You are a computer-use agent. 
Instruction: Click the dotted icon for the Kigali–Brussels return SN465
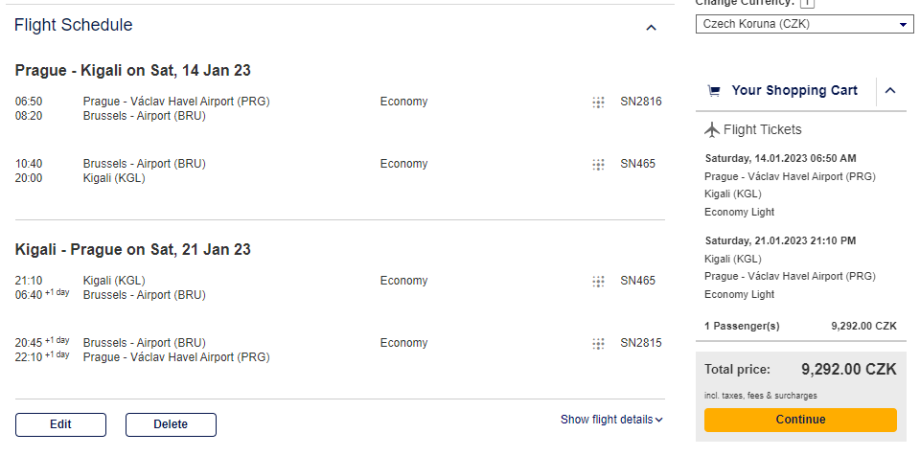click(x=598, y=281)
